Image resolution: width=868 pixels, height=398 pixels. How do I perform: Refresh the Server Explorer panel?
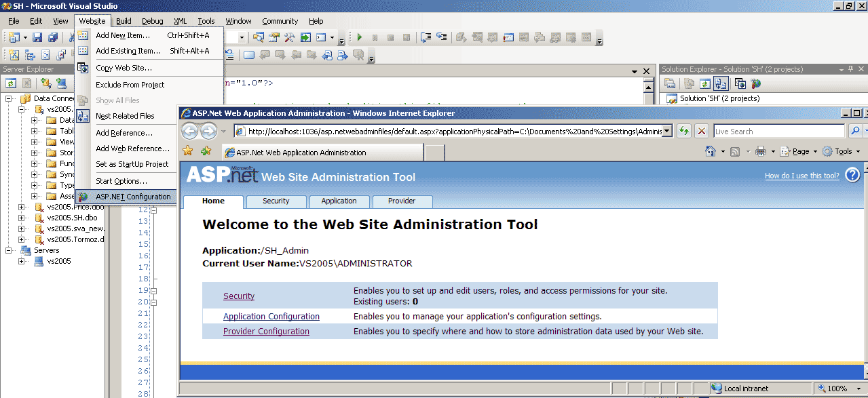point(11,83)
